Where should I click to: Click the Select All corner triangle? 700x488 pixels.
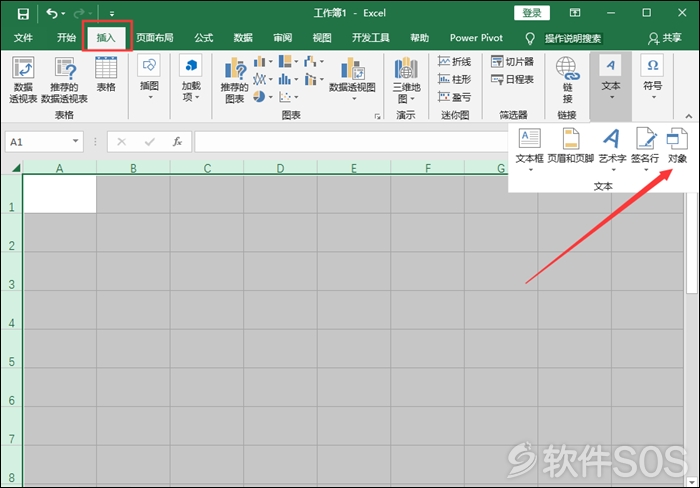tap(15, 167)
